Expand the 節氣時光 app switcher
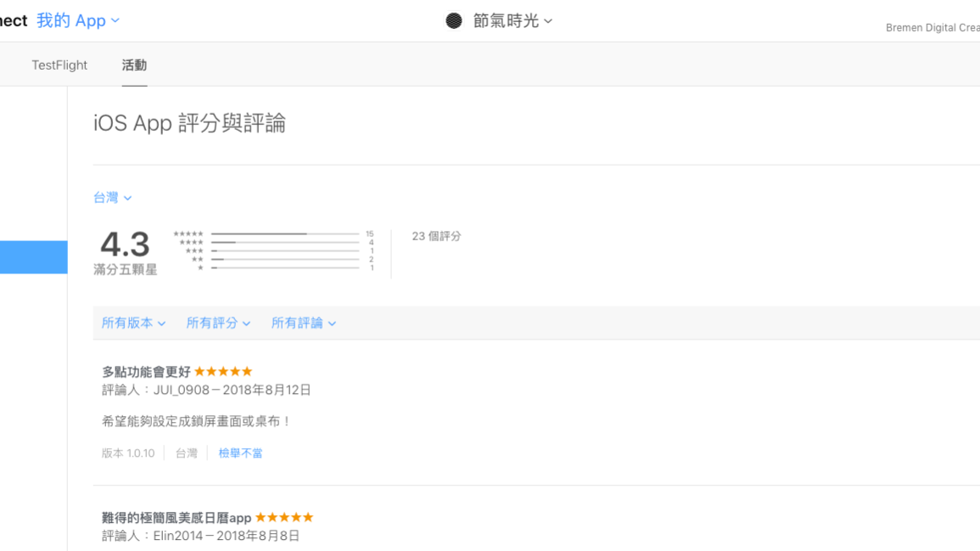This screenshot has width=980, height=551. 512,20
